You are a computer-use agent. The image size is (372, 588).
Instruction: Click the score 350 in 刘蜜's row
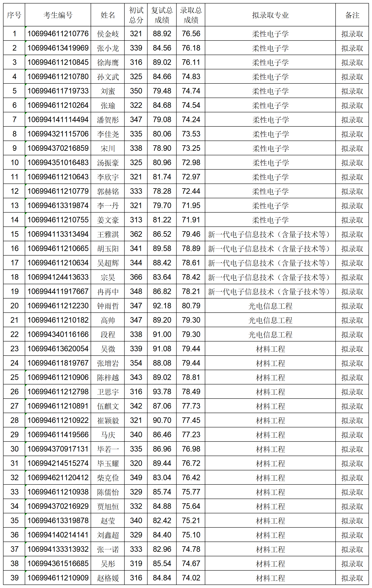pos(136,91)
